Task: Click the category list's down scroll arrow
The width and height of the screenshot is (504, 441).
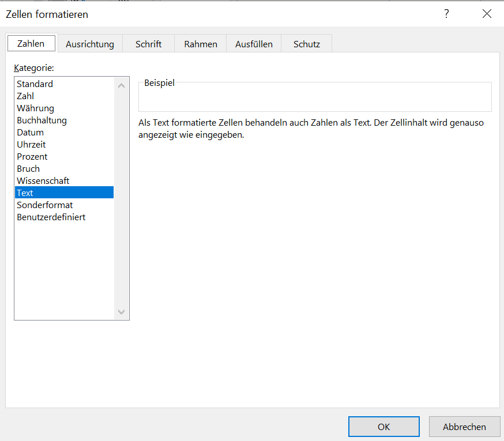Action: coord(121,311)
